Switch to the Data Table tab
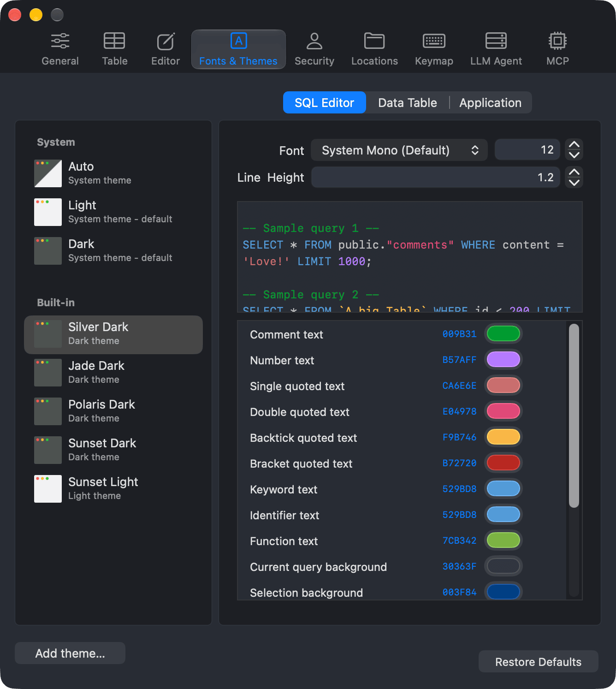The image size is (616, 689). pyautogui.click(x=408, y=102)
